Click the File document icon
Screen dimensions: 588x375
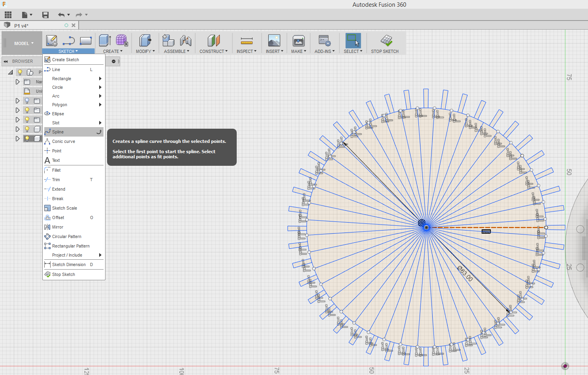pos(25,15)
